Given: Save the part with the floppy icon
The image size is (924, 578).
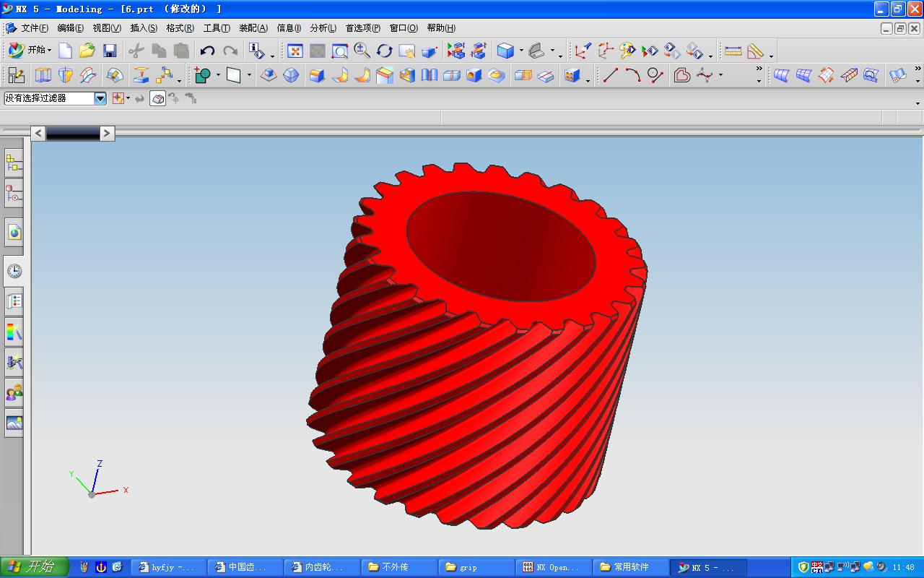Looking at the screenshot, I should pyautogui.click(x=110, y=51).
